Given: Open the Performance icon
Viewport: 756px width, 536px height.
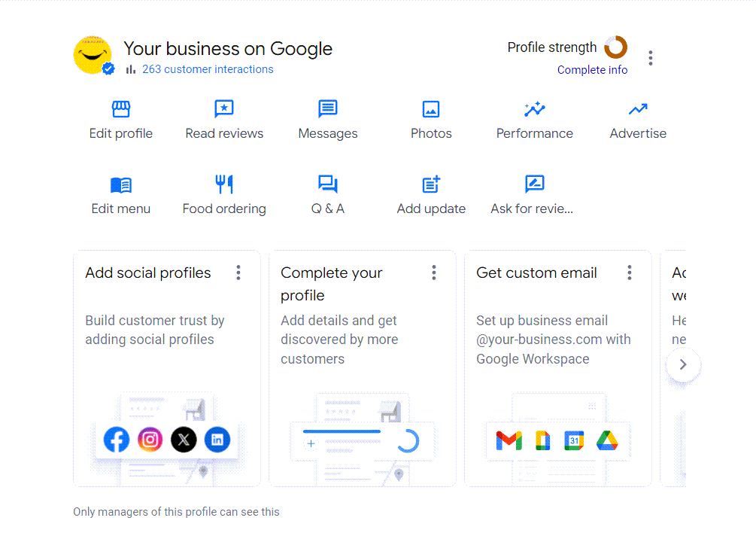Looking at the screenshot, I should 534,110.
